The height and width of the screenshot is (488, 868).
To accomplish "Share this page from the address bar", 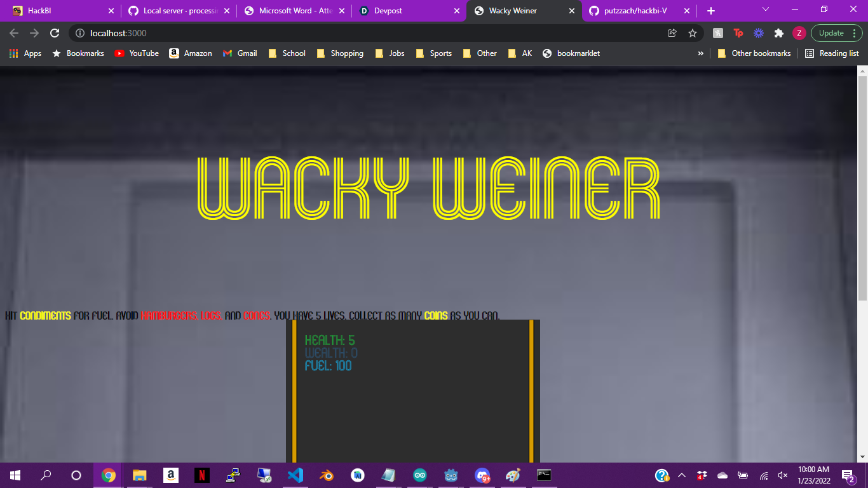I will coord(672,33).
